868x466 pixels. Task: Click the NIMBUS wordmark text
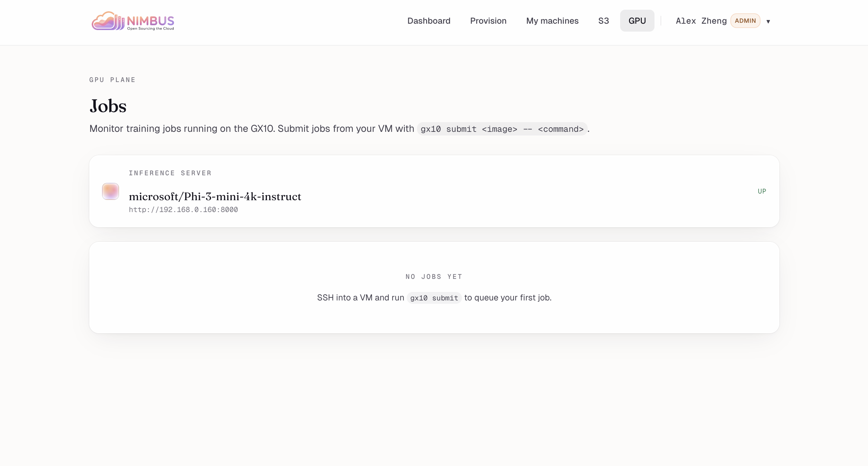(x=150, y=21)
